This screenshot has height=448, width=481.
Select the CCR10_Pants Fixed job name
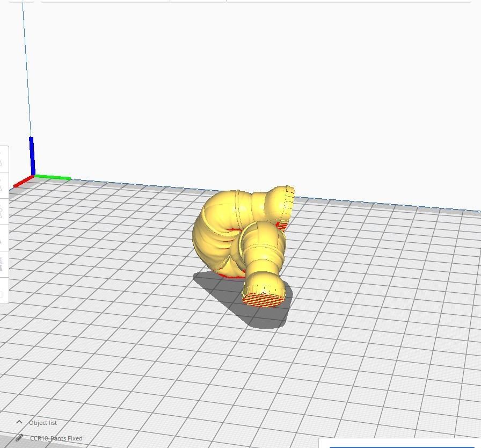point(56,438)
